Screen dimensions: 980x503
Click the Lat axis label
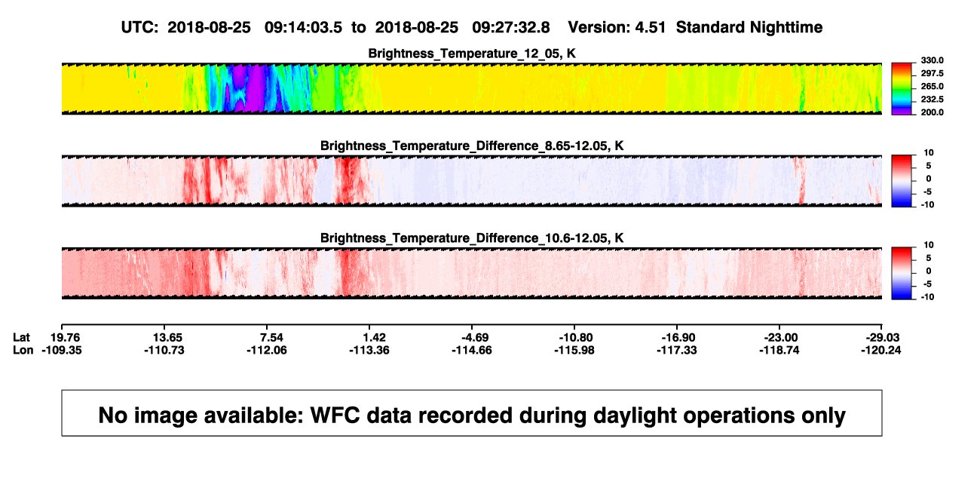click(x=23, y=337)
